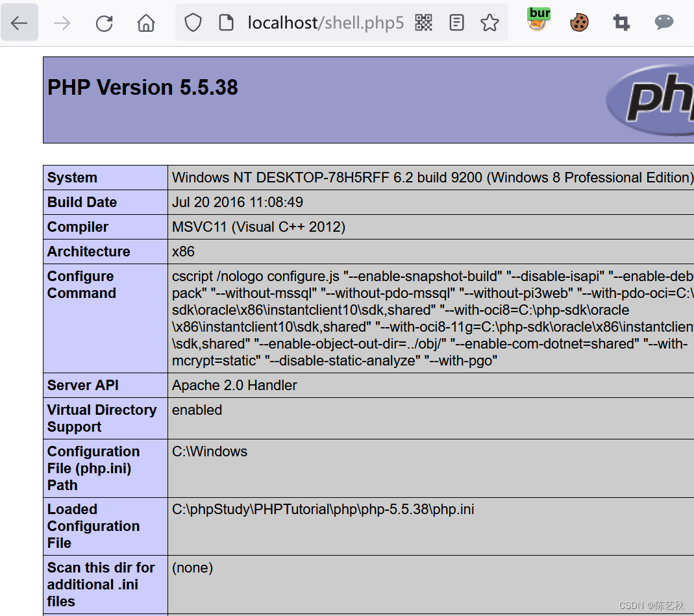Show site information page icon
The image size is (694, 616).
226,23
